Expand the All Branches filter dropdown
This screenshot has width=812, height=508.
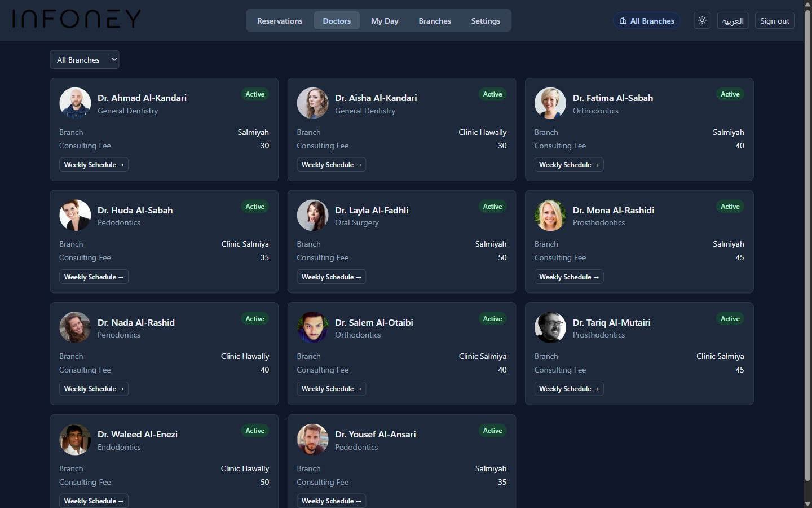[x=85, y=60]
